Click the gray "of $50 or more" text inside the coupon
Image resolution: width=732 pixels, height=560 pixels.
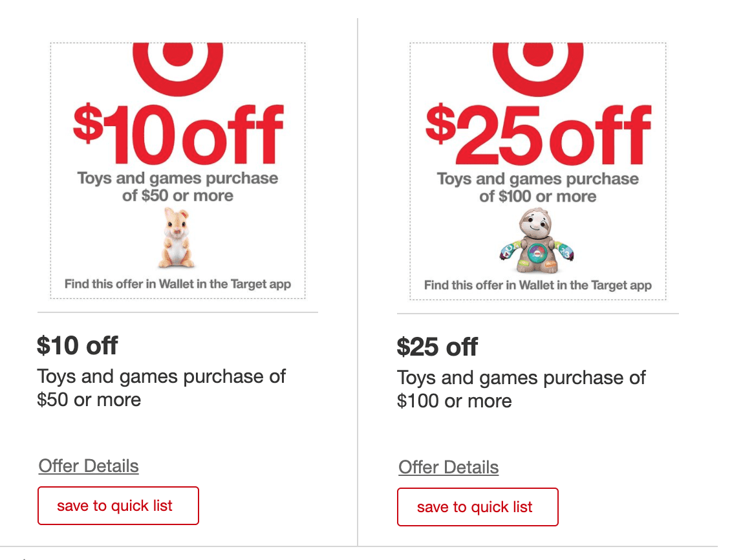(x=177, y=195)
